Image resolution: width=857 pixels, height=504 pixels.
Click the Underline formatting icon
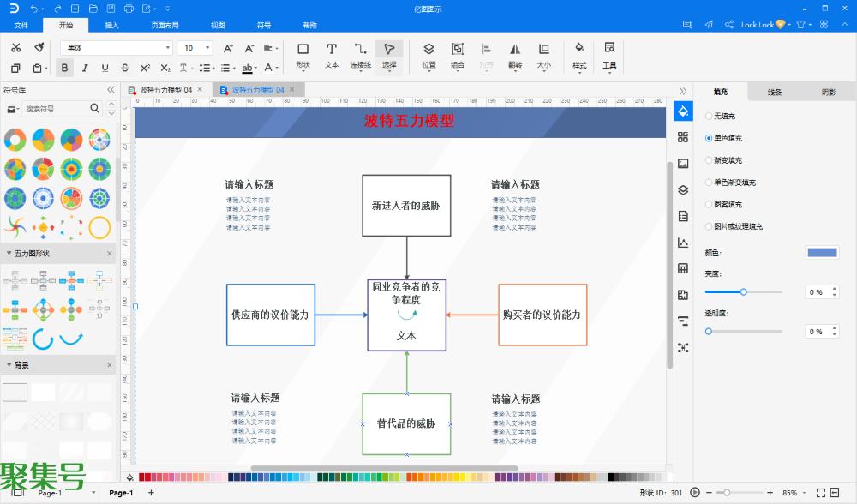(105, 68)
